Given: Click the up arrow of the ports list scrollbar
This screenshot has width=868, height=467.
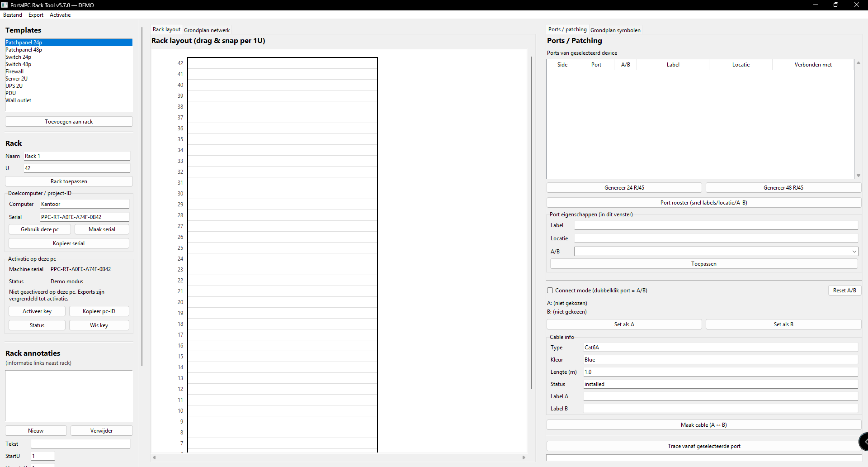Looking at the screenshot, I should [x=859, y=62].
